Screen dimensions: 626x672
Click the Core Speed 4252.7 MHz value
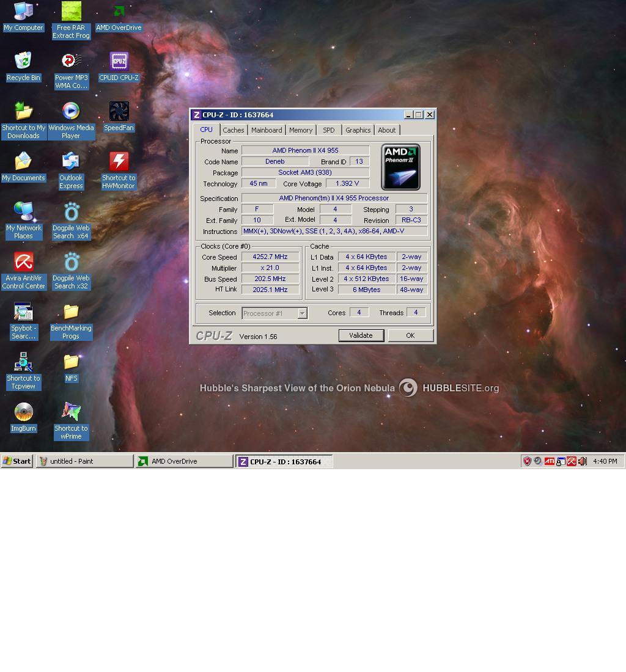pyautogui.click(x=270, y=257)
